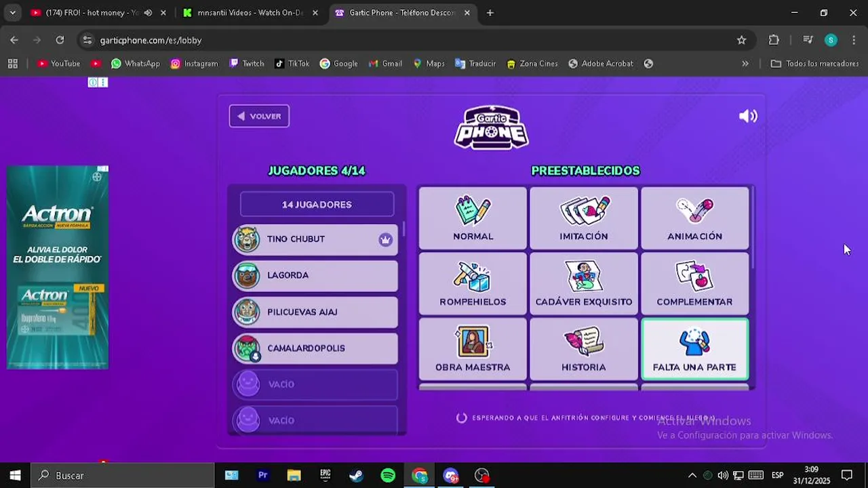868x488 pixels.
Task: Switch to the Gartic Phone tab
Action: click(401, 12)
